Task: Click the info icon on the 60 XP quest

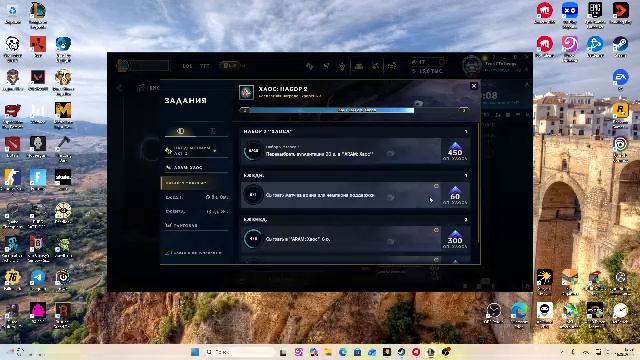Action: (436, 186)
